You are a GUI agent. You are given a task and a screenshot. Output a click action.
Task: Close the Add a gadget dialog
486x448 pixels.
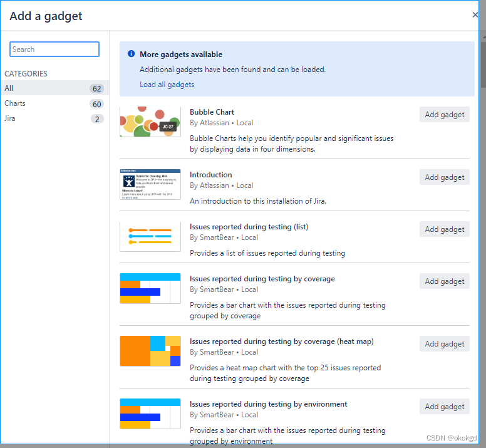tap(475, 14)
